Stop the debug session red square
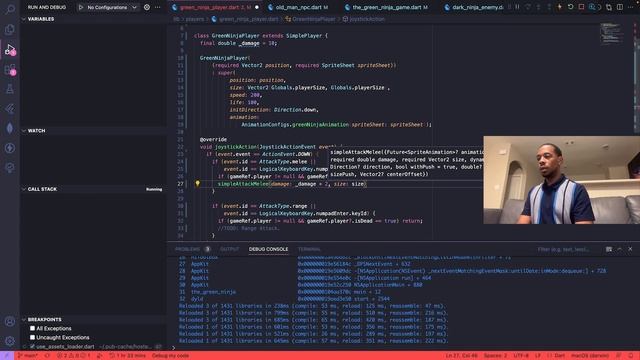Image resolution: width=640 pixels, height=360 pixels. [581, 7]
